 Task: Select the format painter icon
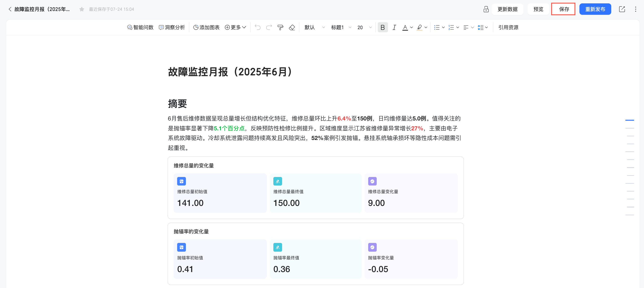pos(280,27)
